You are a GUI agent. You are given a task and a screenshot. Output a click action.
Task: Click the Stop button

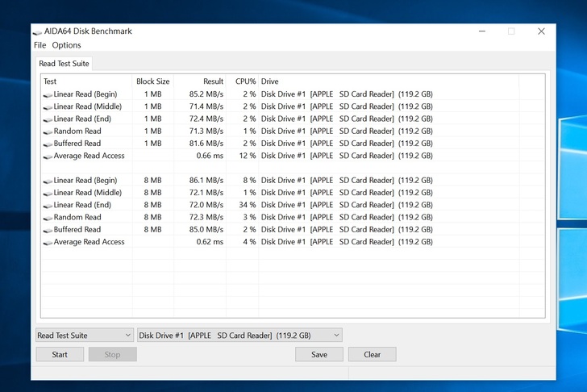pos(112,354)
